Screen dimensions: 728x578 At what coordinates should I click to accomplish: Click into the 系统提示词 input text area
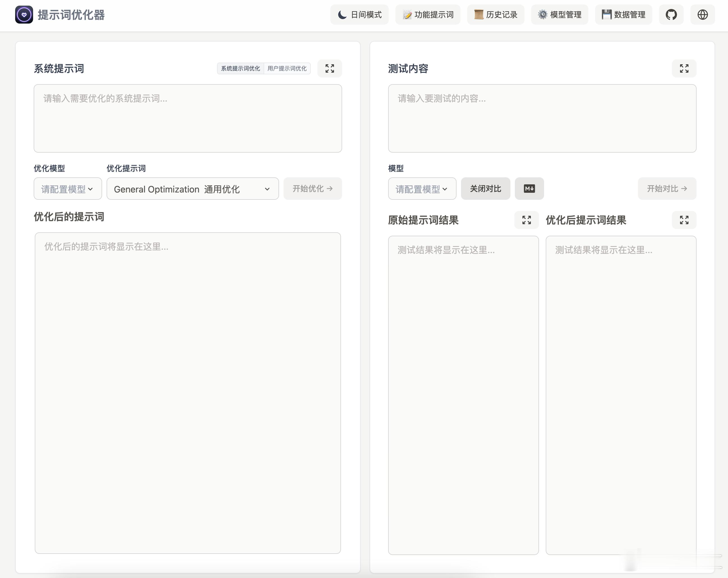[188, 118]
